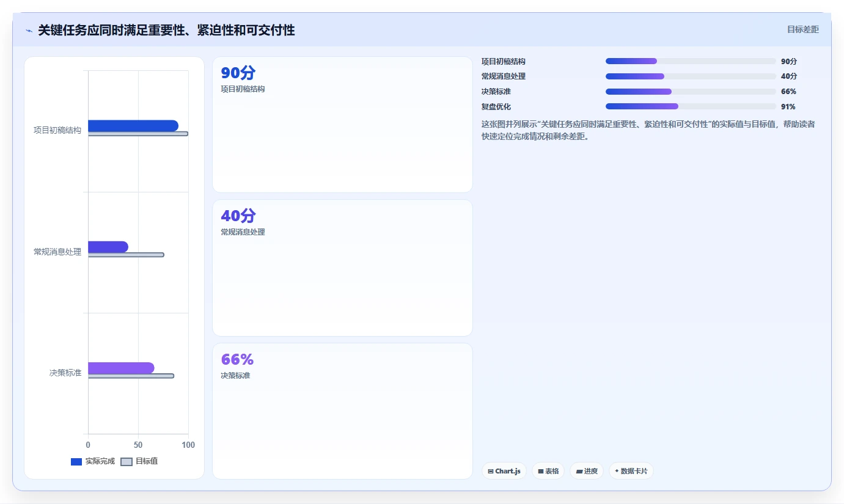Click the 项目初稿结构 progress bar

click(691, 61)
